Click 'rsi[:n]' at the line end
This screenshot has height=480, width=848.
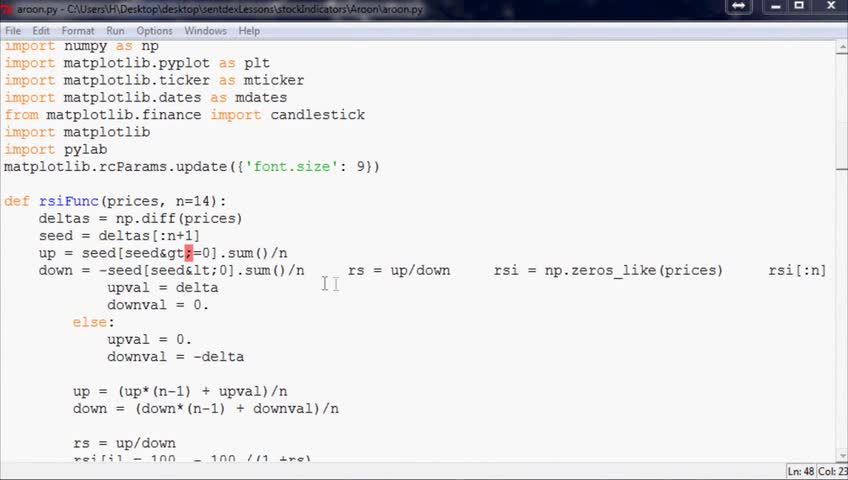tap(797, 270)
